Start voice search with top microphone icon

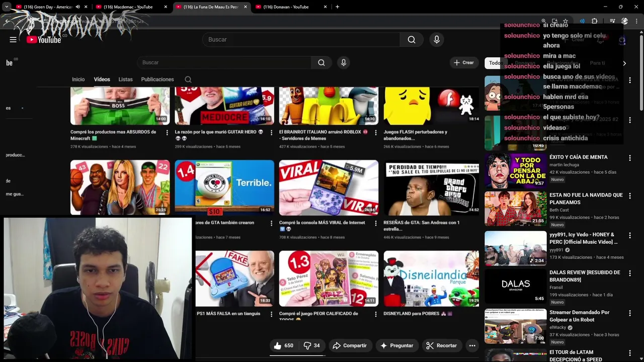(436, 40)
